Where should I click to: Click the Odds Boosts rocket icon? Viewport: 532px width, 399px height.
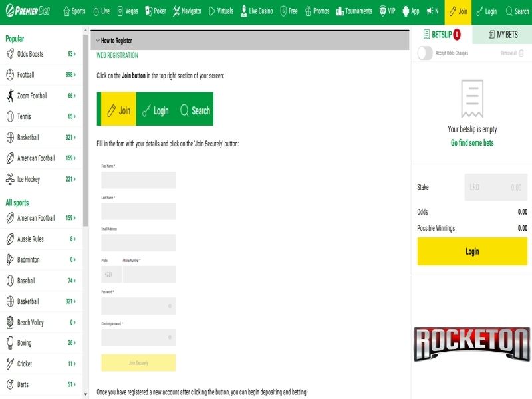10,54
